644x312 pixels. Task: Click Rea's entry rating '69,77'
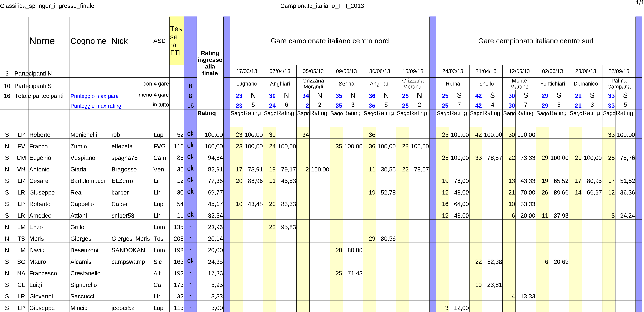click(215, 192)
